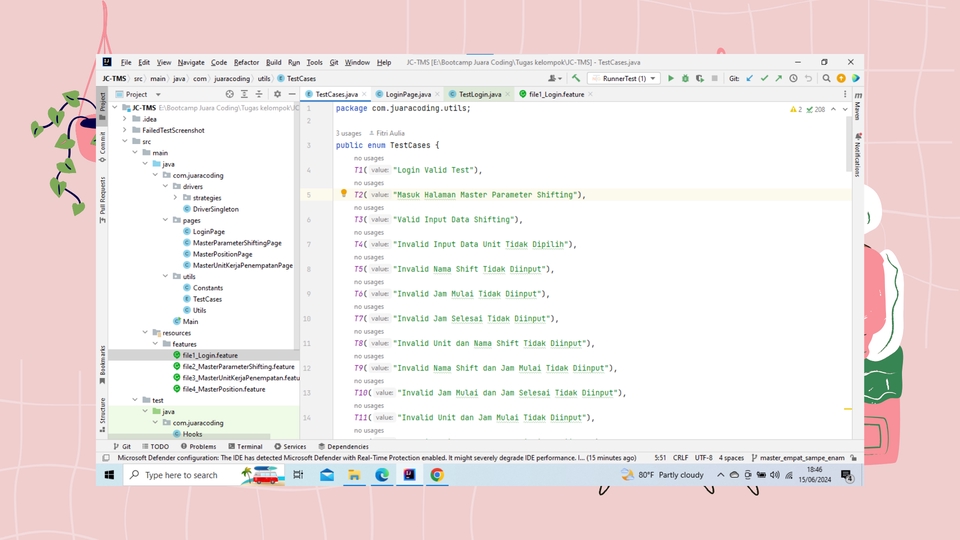Open the Refactor menu
Viewport: 960px width, 540px height.
pos(246,62)
